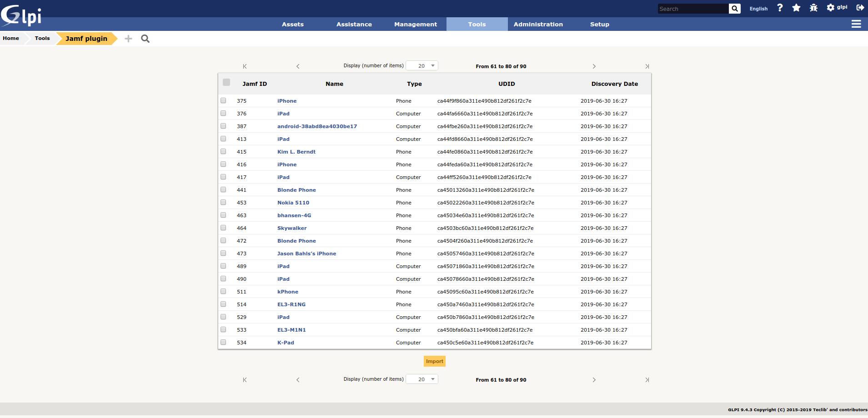
Task: Open the iPad link with ID 376
Action: pyautogui.click(x=283, y=114)
